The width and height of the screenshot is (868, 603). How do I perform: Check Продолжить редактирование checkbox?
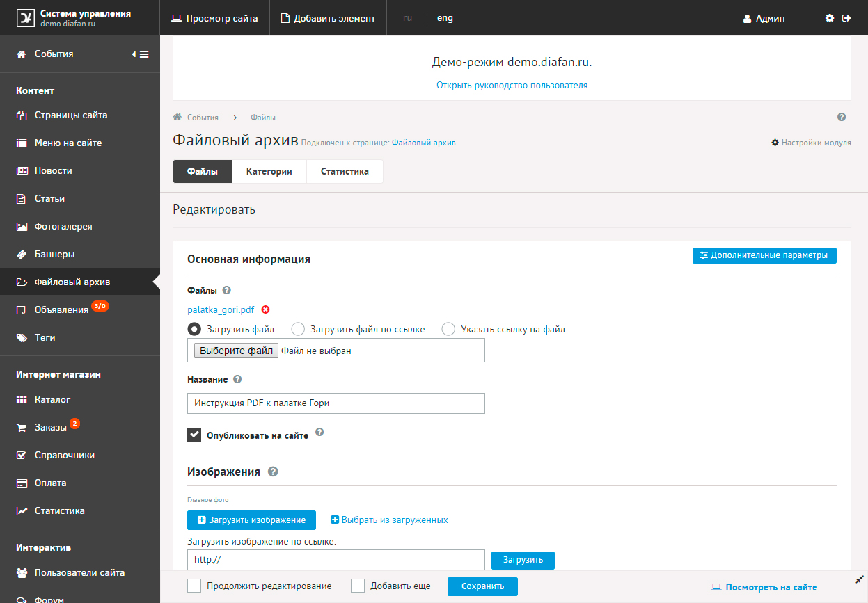coord(194,586)
